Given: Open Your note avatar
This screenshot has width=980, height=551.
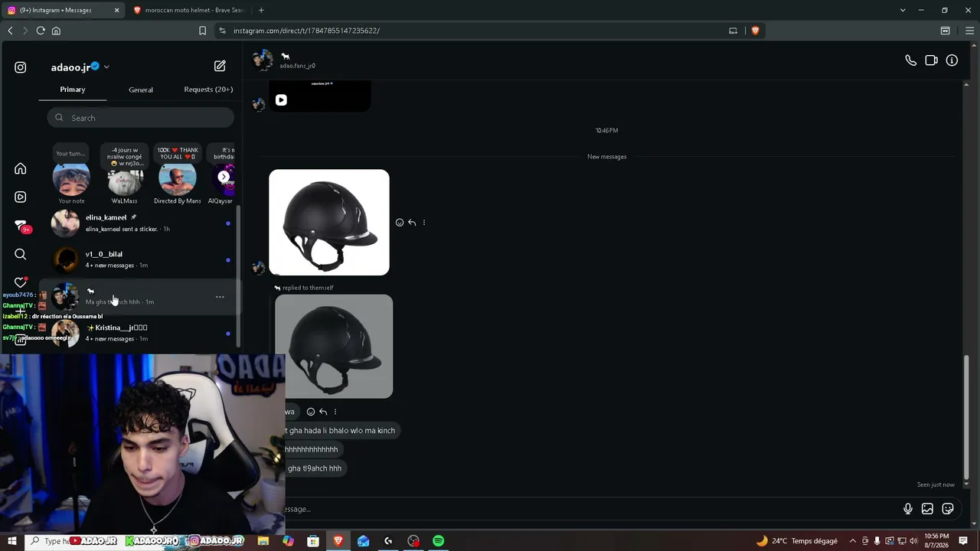Looking at the screenshot, I should pyautogui.click(x=71, y=180).
